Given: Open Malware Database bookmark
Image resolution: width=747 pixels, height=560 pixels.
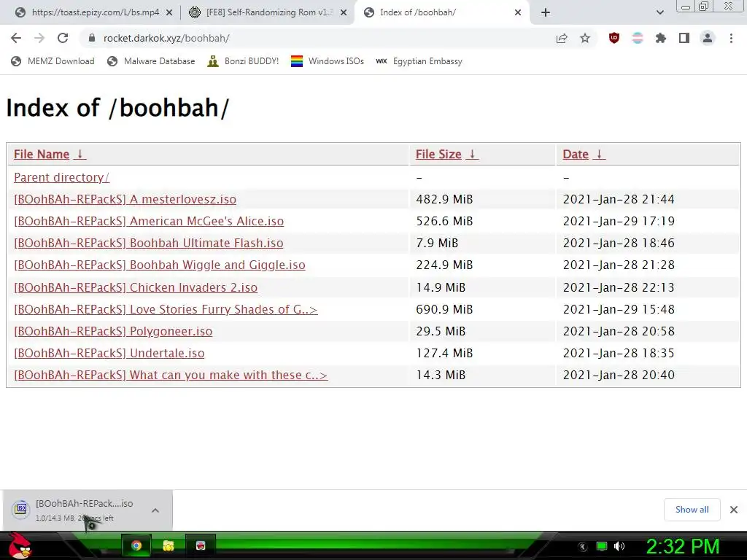Looking at the screenshot, I should [152, 61].
